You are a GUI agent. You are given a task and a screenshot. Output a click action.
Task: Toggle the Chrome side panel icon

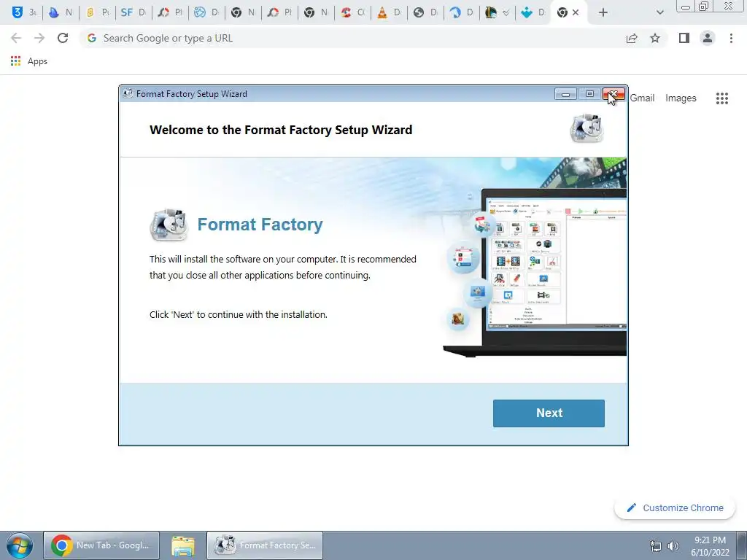[684, 38]
